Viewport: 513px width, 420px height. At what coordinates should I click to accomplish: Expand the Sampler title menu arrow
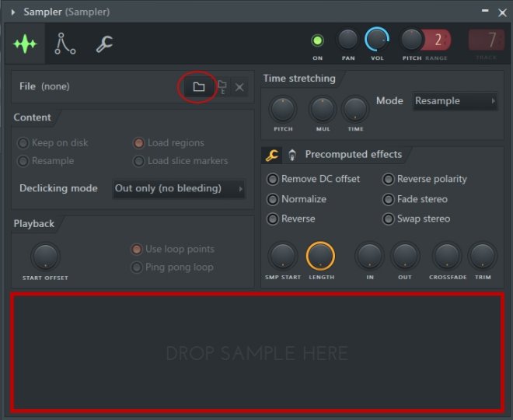click(x=13, y=12)
